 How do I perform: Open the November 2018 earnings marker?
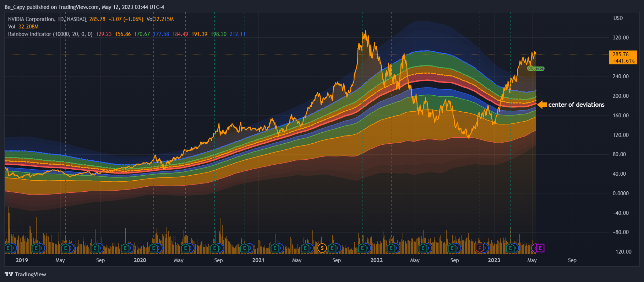(8, 248)
